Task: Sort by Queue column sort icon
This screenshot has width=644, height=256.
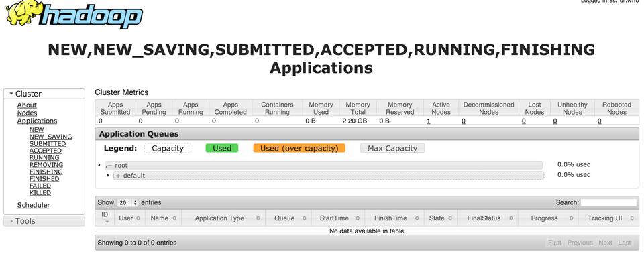Action: pos(305,218)
